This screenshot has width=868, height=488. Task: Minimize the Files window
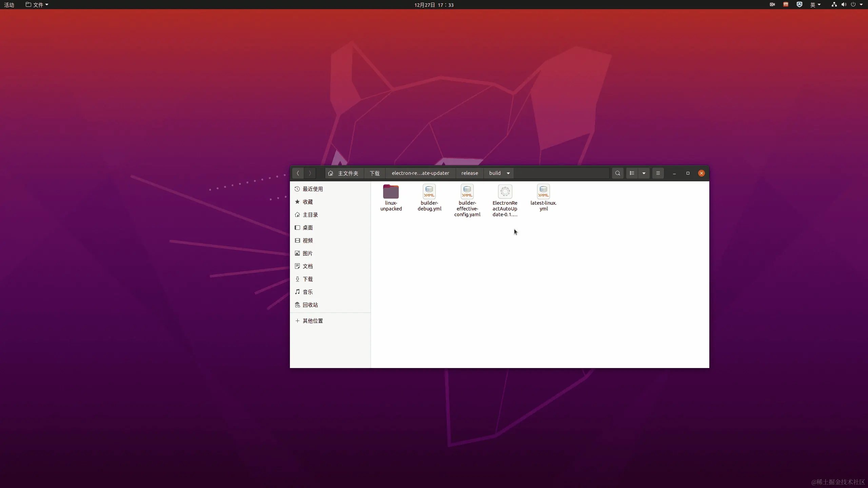point(674,173)
